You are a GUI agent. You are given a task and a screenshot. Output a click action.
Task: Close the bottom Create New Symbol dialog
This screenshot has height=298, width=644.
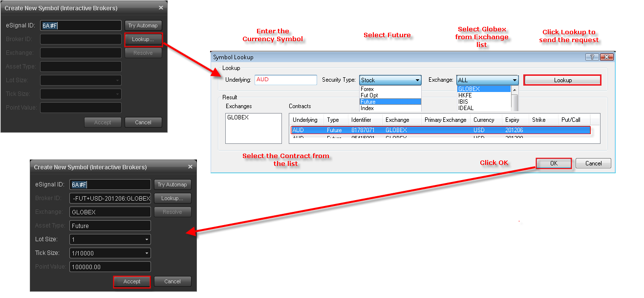pyautogui.click(x=191, y=167)
